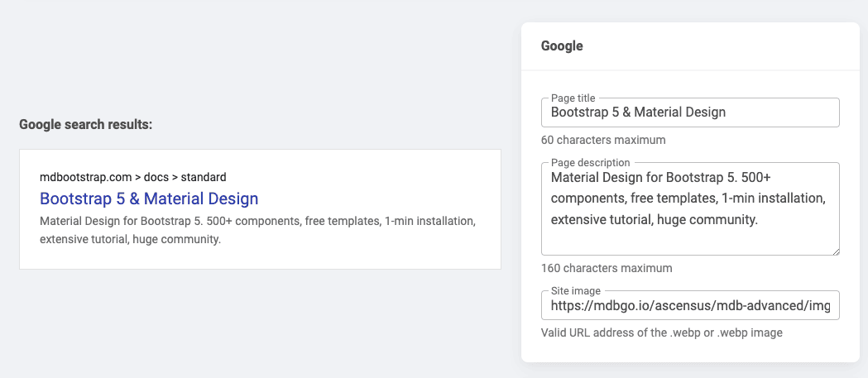This screenshot has width=868, height=378.
Task: Click 'extensive tutorial, huge community.' in description textarea
Action: pyautogui.click(x=654, y=220)
